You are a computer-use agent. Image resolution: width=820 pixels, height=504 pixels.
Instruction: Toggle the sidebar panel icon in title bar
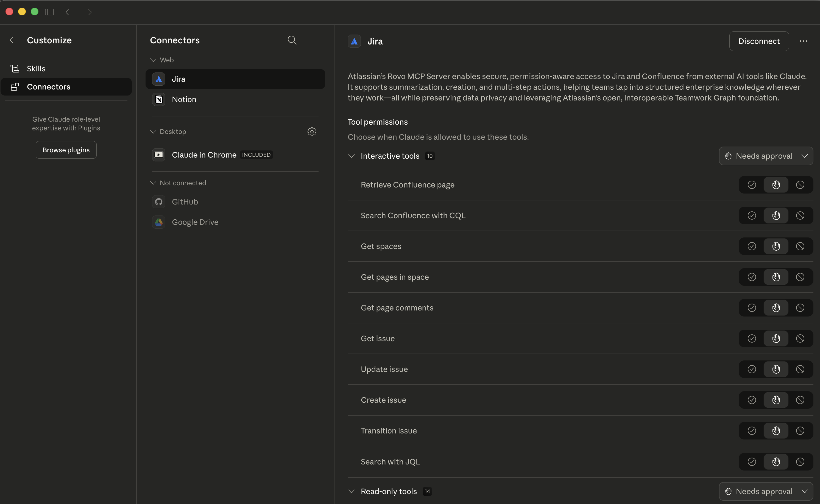[x=49, y=12]
